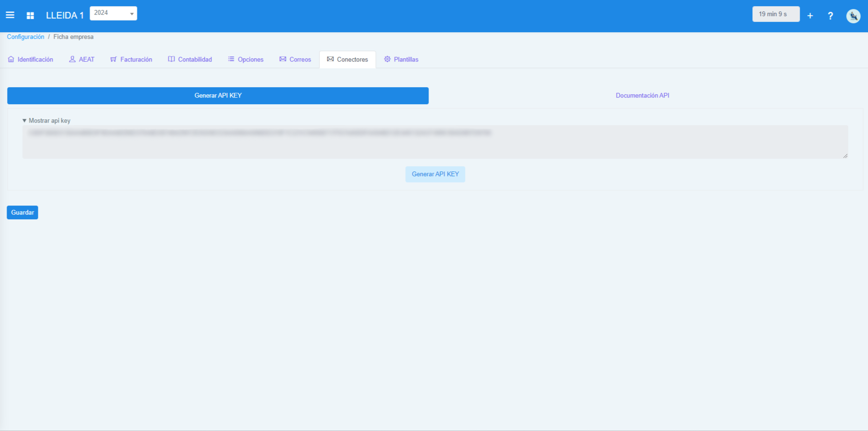The image size is (868, 431).
Task: Expand the year dropdown arrow
Action: [x=131, y=13]
